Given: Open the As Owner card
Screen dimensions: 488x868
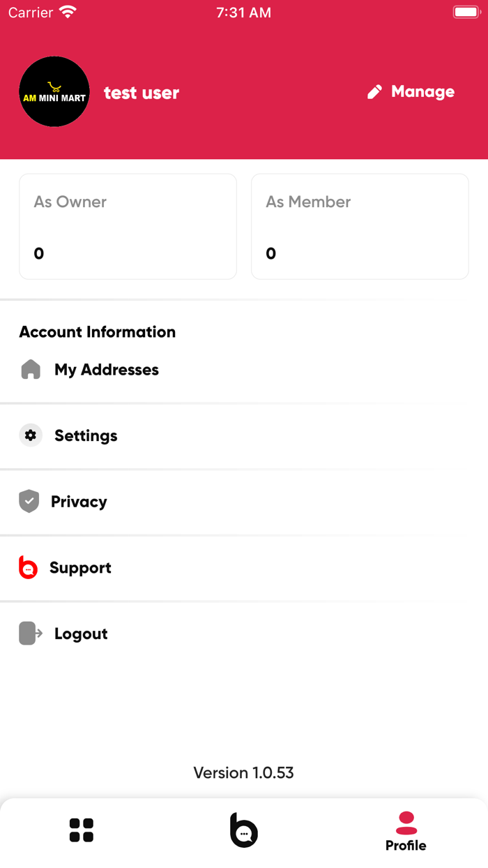Looking at the screenshot, I should [x=128, y=227].
